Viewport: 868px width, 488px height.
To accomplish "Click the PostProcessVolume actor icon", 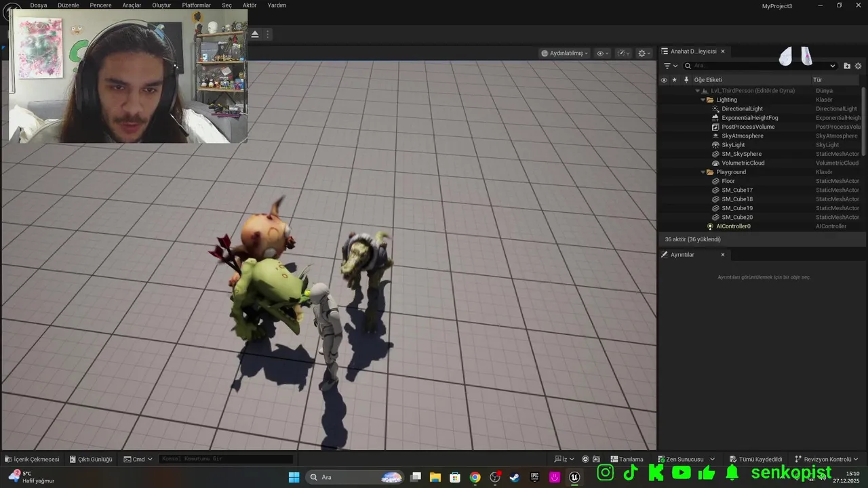I will pos(715,127).
